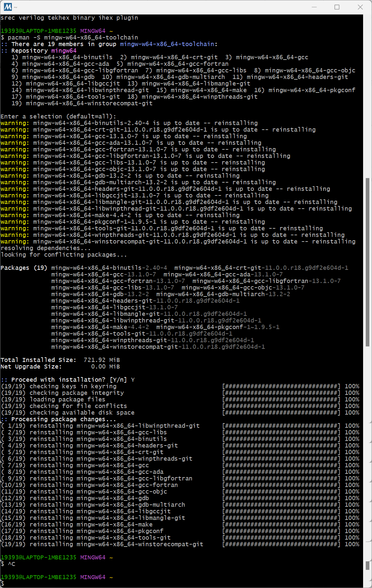Click '100%' beside loading package files

pyautogui.click(x=352, y=399)
